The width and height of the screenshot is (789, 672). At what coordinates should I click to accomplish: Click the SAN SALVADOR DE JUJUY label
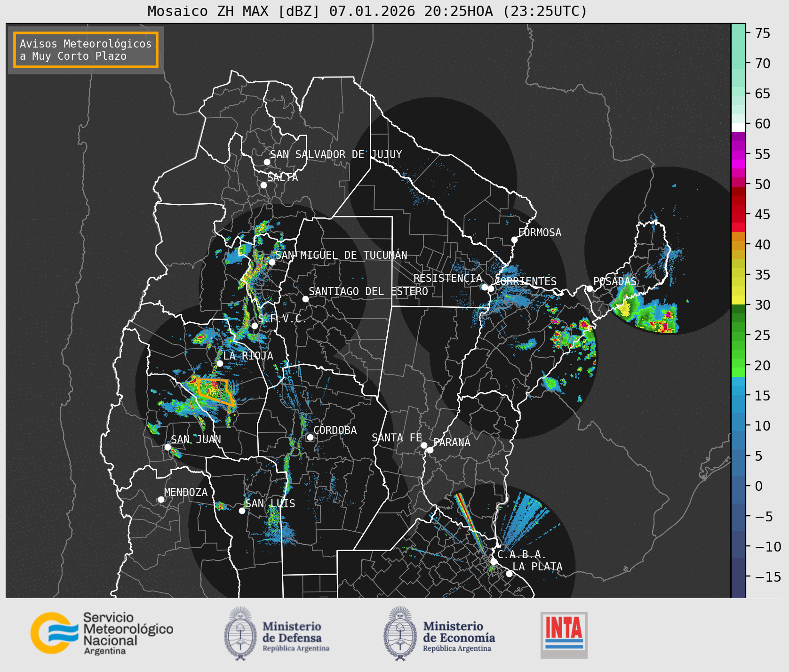pyautogui.click(x=336, y=154)
